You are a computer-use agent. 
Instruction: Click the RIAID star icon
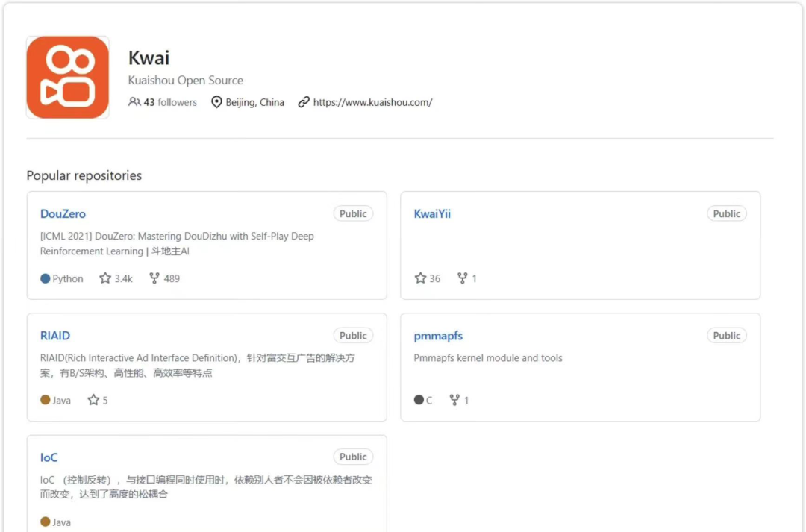pos(93,400)
